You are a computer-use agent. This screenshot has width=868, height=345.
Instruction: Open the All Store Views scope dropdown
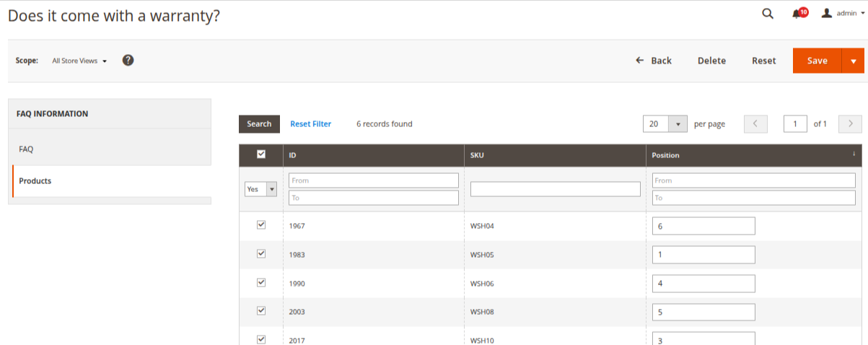79,61
